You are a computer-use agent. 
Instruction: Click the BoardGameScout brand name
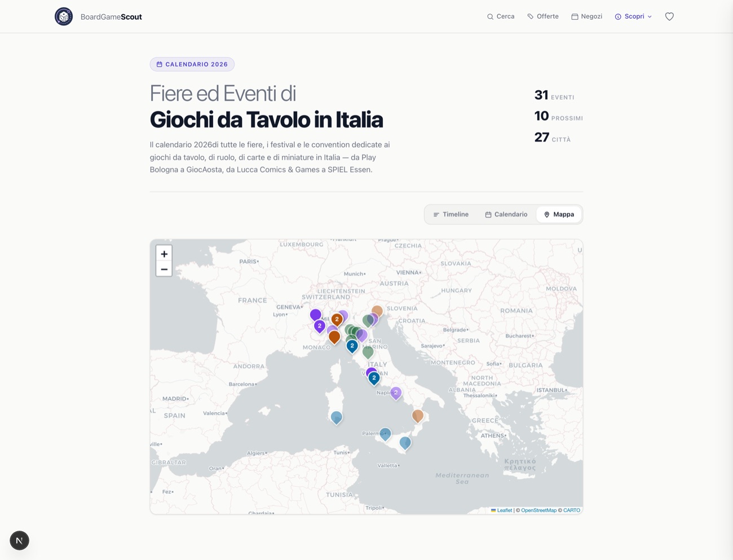[x=111, y=17]
